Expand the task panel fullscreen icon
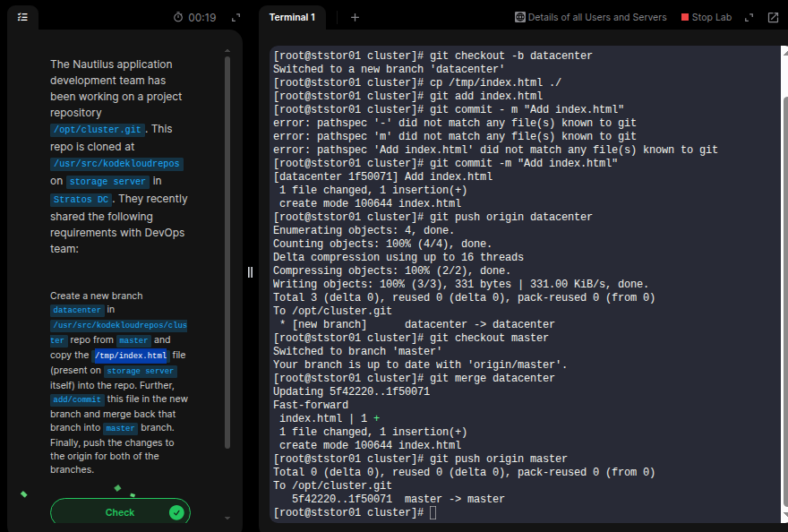788x532 pixels. click(x=236, y=18)
